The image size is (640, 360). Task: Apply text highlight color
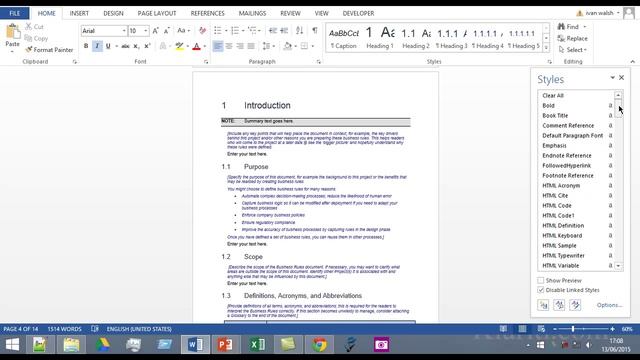tap(179, 46)
